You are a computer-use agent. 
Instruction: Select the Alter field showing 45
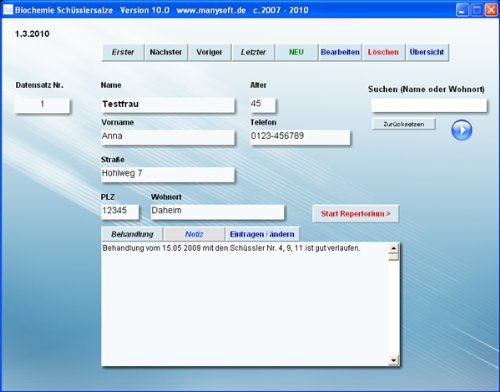point(263,105)
